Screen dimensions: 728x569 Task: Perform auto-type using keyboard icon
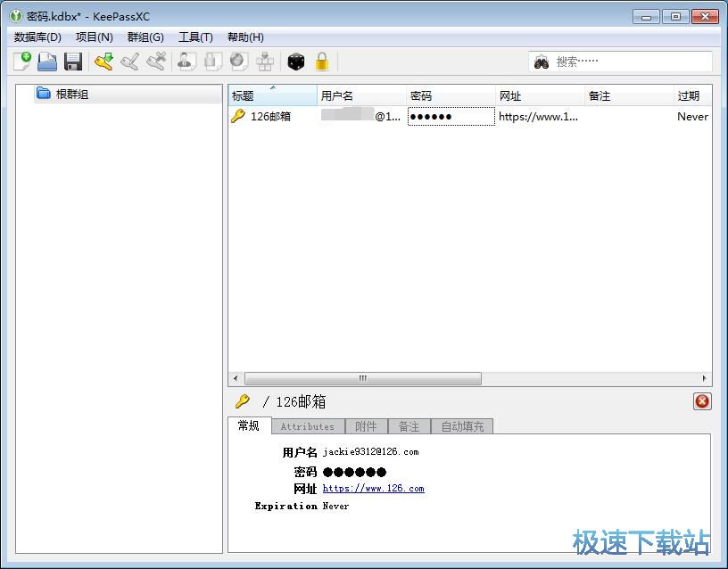[x=265, y=62]
